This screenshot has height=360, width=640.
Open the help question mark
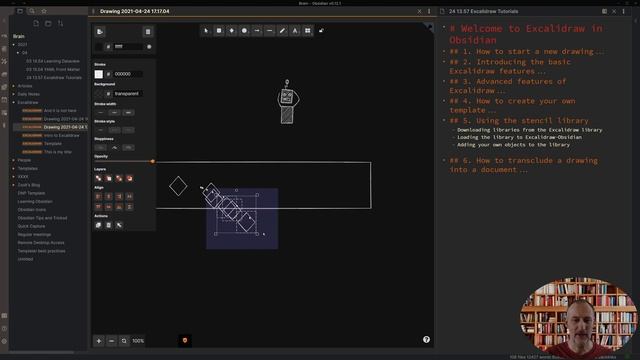coord(426,340)
